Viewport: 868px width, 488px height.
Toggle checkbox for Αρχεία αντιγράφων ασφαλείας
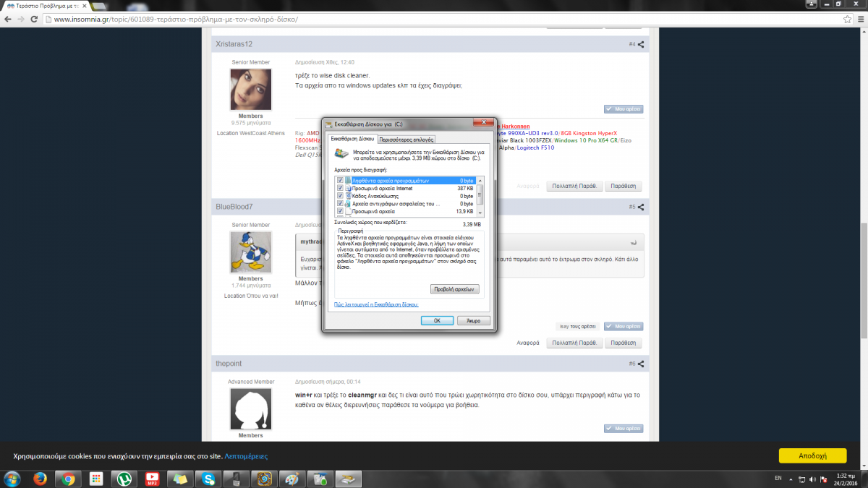pos(340,204)
